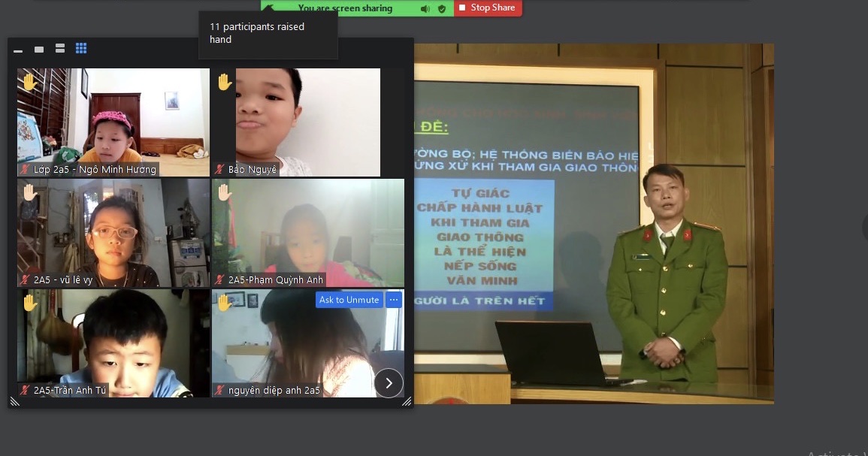868x456 pixels.
Task: Select the Phạm Quỳnh Anh video tile
Action: point(308,233)
